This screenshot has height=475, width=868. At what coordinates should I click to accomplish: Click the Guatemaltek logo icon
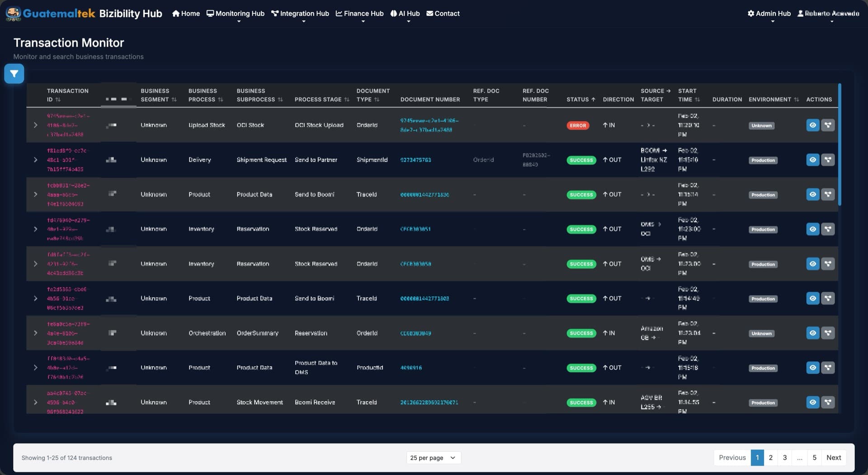coord(13,14)
